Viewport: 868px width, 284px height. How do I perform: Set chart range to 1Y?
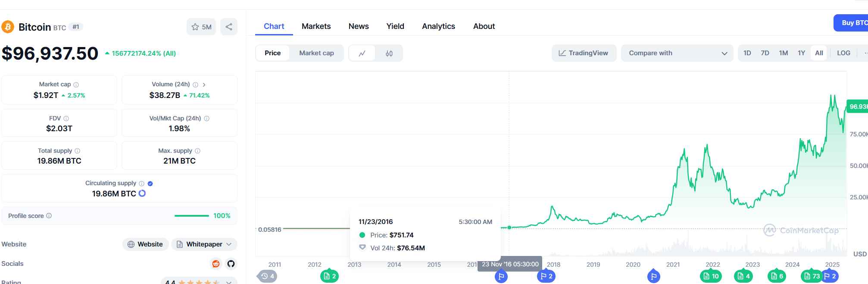(x=801, y=53)
